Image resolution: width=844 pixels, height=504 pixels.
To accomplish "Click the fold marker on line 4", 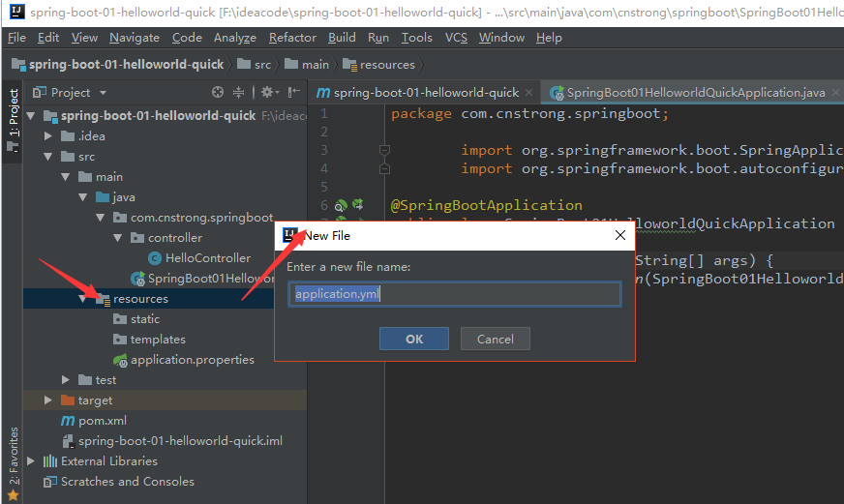I will click(384, 169).
